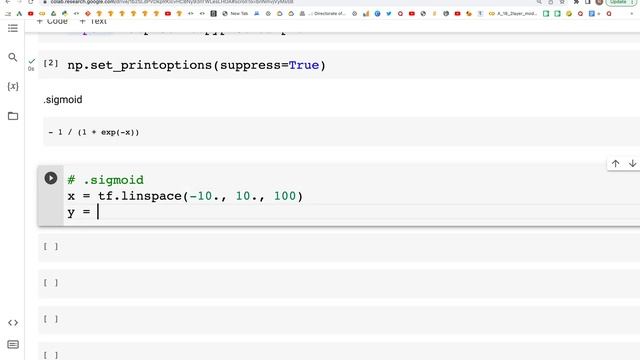Open the 'A_18_2layer_mod...' bookmark
640x360 pixels.
[x=513, y=13]
